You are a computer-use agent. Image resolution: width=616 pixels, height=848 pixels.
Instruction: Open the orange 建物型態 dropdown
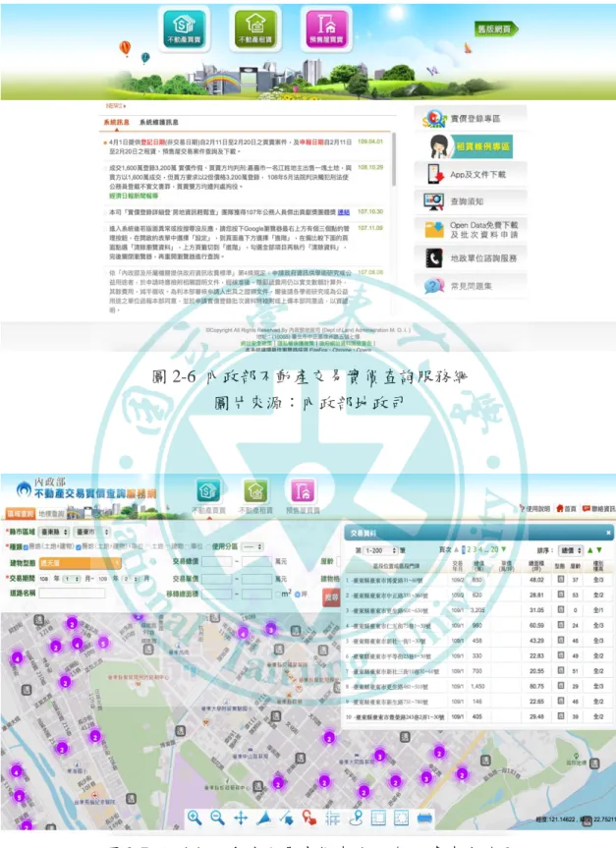click(80, 563)
